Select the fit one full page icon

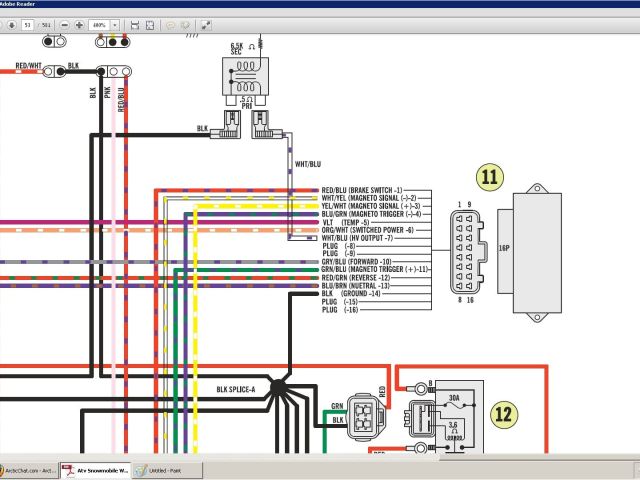[150, 23]
